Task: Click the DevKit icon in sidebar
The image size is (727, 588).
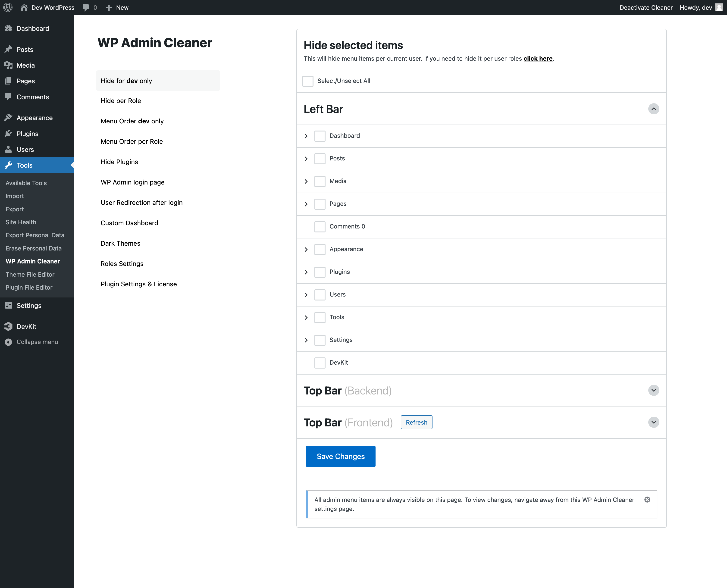Action: (9, 326)
